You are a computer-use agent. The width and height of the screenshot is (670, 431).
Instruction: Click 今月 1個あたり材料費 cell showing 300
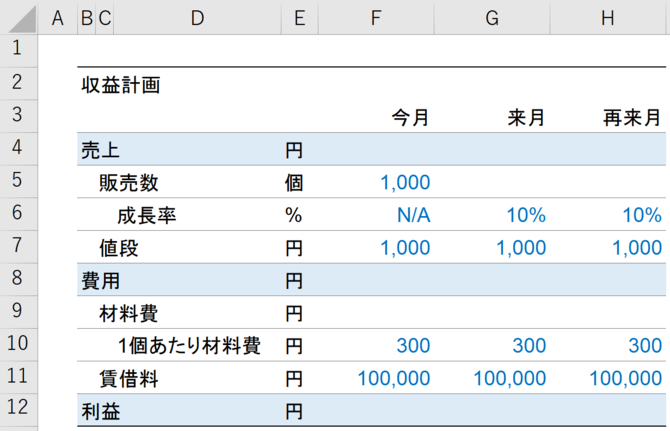pos(413,345)
